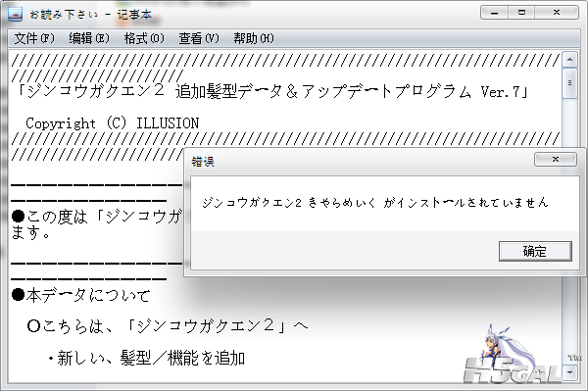Screen dimensions: 588x391
Task: Open the 编辑(E) menu
Action: click(89, 38)
